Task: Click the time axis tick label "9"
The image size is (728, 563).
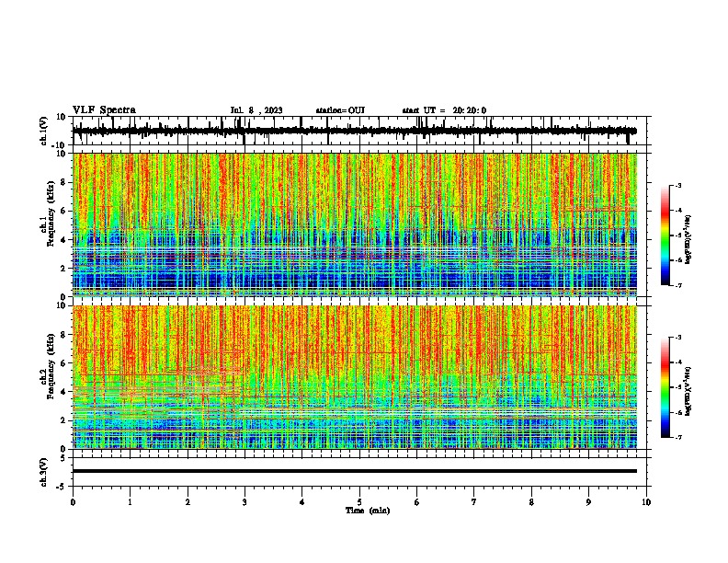Action: 588,502
